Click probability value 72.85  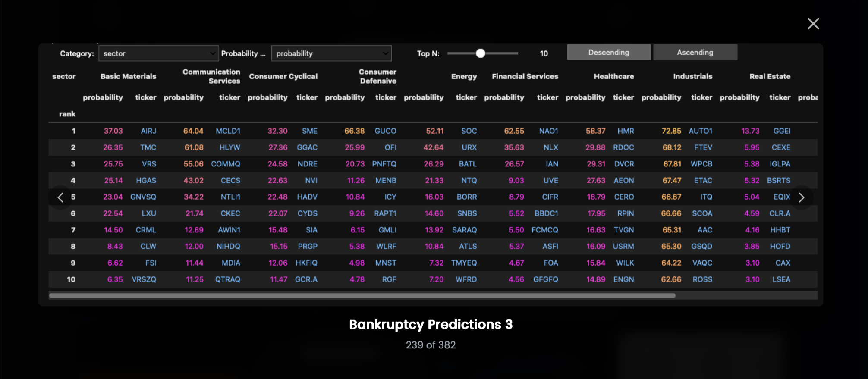point(671,131)
